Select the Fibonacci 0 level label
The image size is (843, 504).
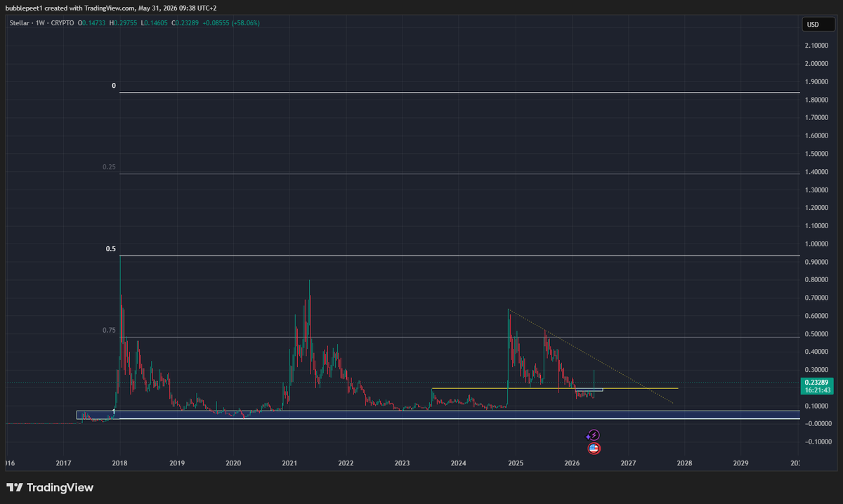114,86
